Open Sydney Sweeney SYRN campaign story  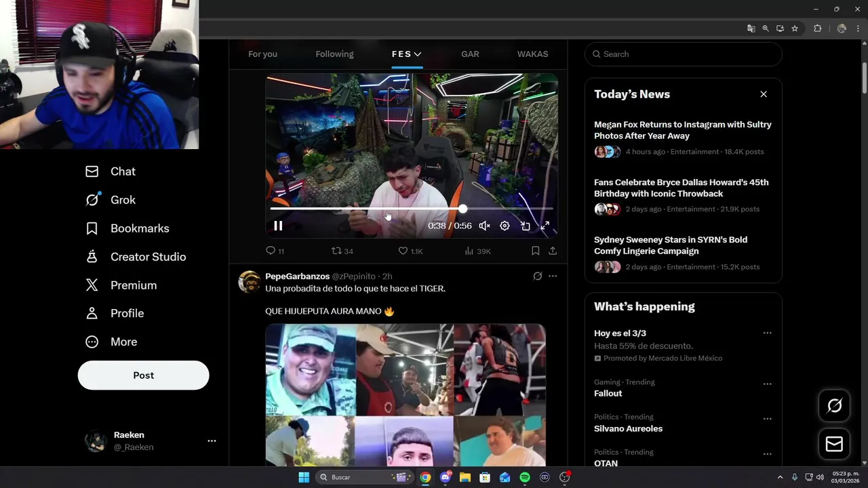pyautogui.click(x=683, y=253)
